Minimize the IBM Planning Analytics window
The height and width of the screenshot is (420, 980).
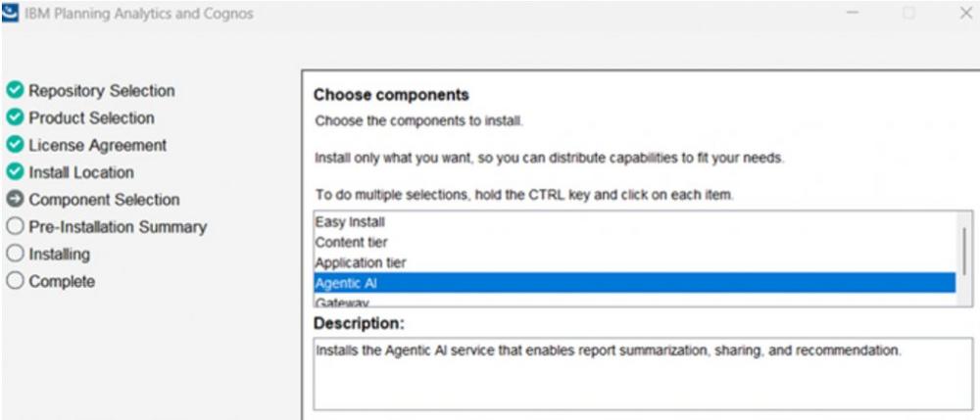(853, 13)
